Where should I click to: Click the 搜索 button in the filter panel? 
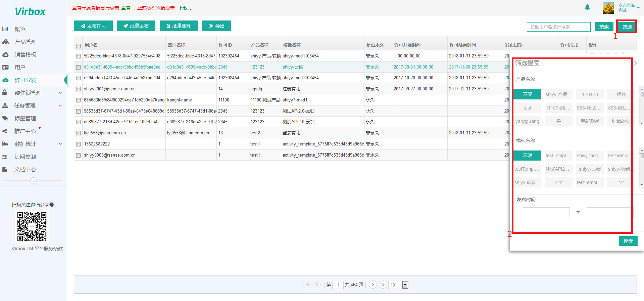pyautogui.click(x=628, y=241)
